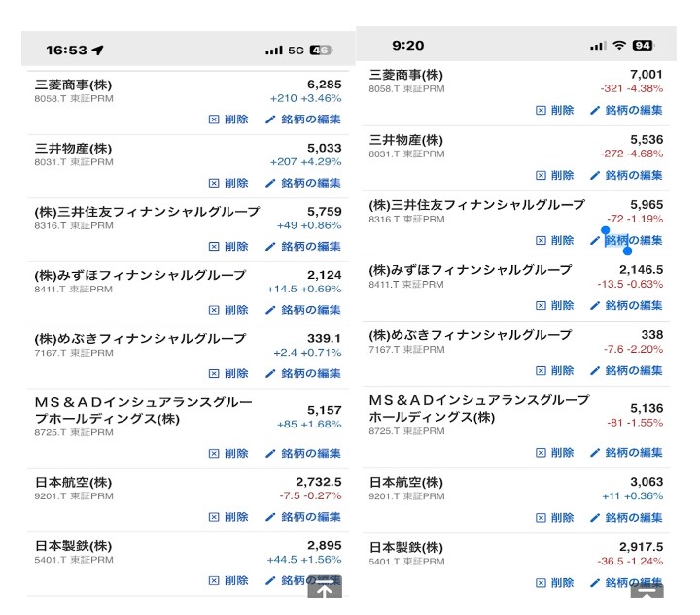Click pencil edit icon for 三井住友フィナンシャルグループ in 9:20 screen
The height and width of the screenshot is (615, 700).
(595, 240)
